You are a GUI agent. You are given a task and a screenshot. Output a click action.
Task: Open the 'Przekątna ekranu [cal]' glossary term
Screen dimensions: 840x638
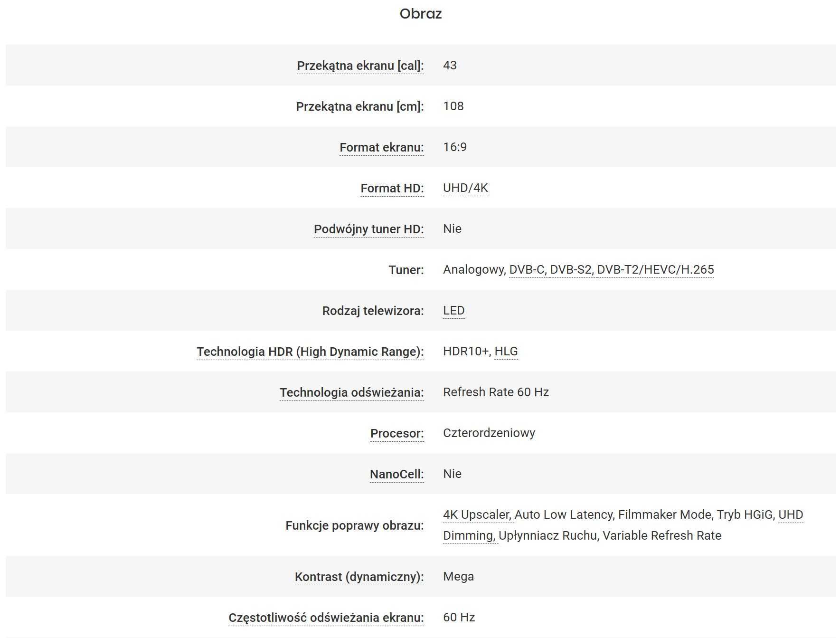point(360,66)
